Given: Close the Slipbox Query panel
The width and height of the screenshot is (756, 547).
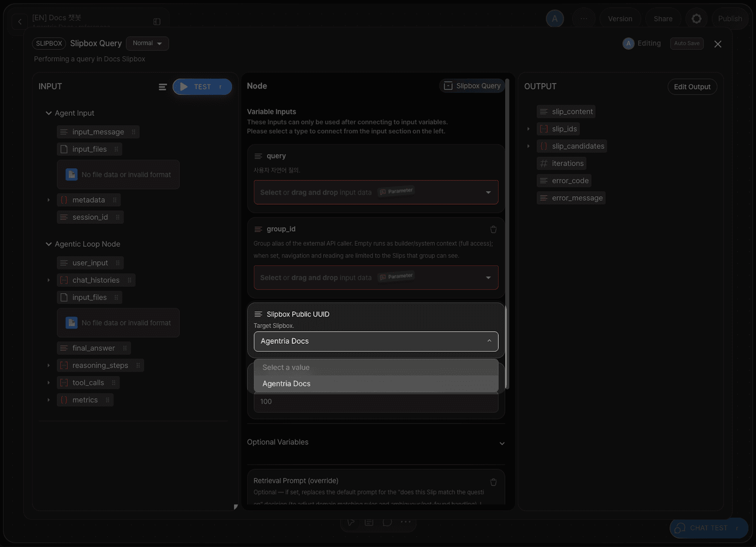Looking at the screenshot, I should pos(718,44).
